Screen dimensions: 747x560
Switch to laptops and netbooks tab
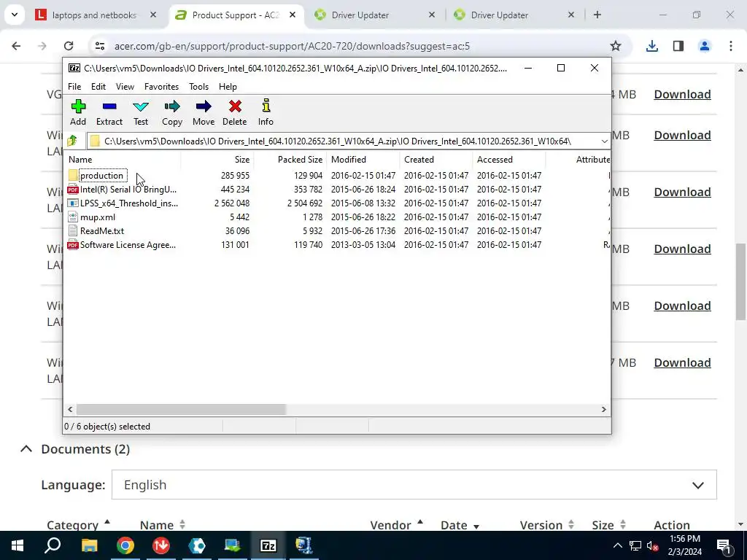tap(94, 15)
